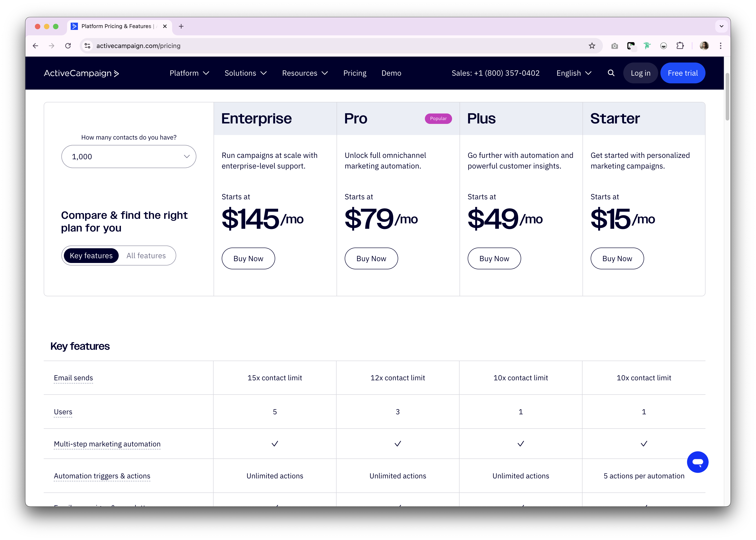Screen dimensions: 756x540
Task: Click Automation triggers & actions label
Action: tap(102, 476)
